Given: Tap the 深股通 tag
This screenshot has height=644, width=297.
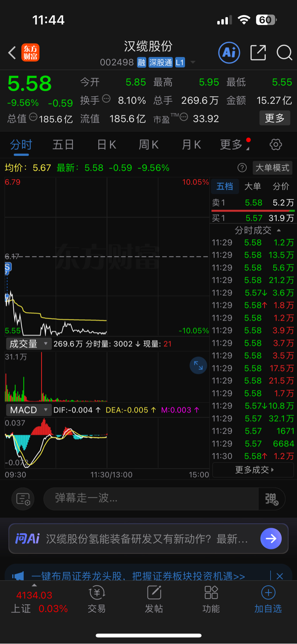Looking at the screenshot, I should (x=161, y=62).
